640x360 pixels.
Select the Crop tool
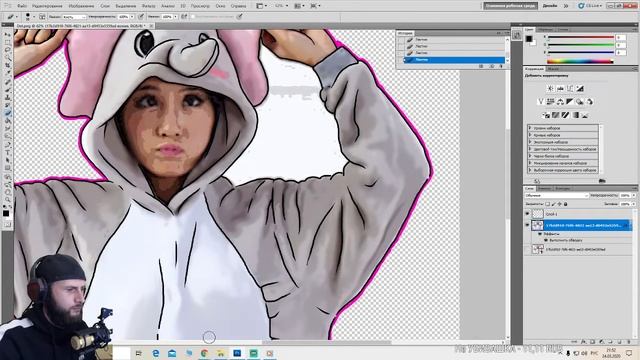click(x=8, y=66)
